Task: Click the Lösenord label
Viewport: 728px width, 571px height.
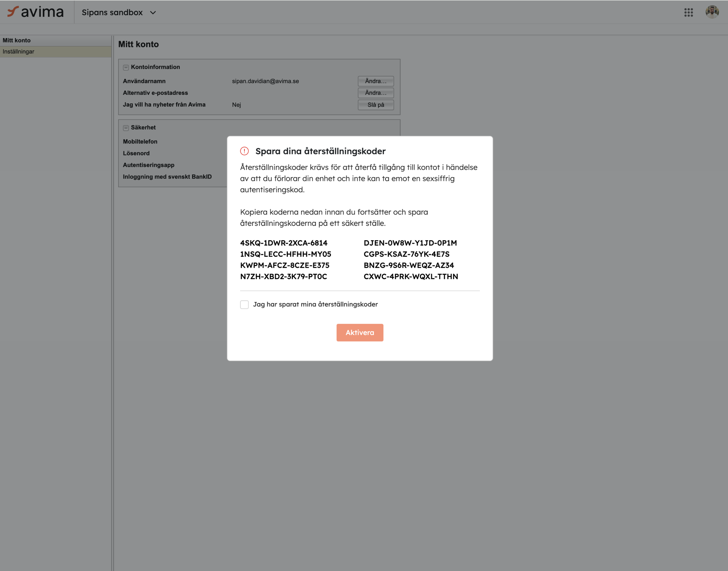Action: click(x=136, y=153)
